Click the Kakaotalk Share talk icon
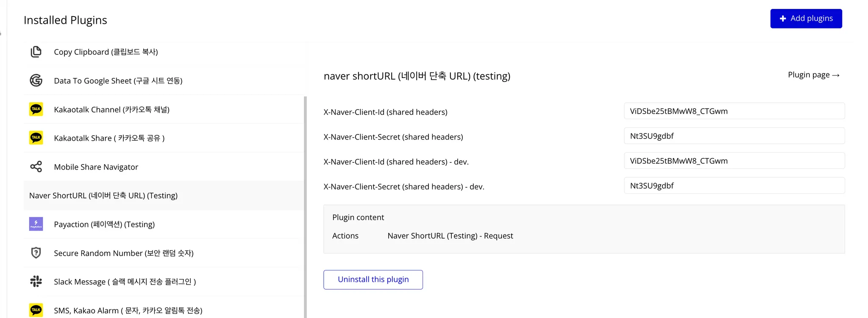This screenshot has width=868, height=318. [x=36, y=138]
